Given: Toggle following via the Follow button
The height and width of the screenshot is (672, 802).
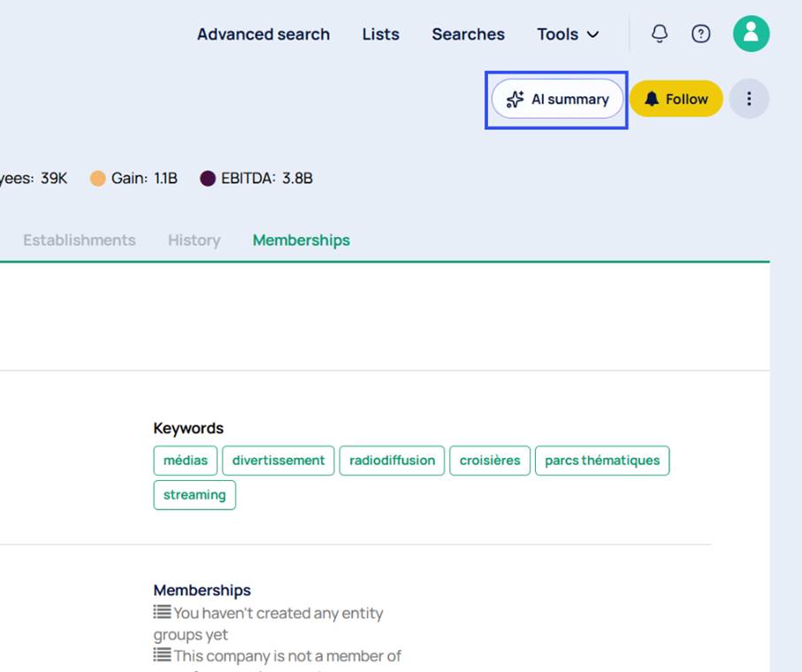Looking at the screenshot, I should (x=676, y=99).
